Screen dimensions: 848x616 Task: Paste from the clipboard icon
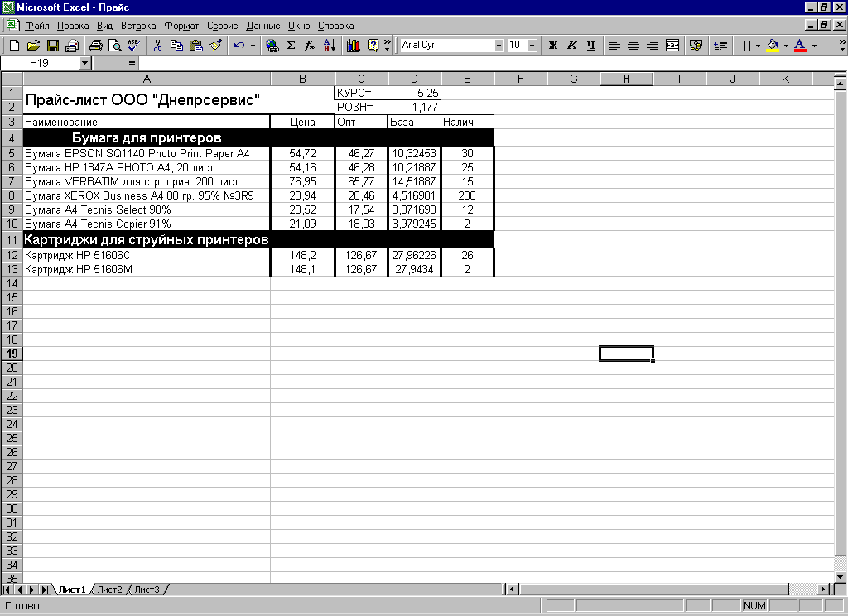click(x=195, y=46)
